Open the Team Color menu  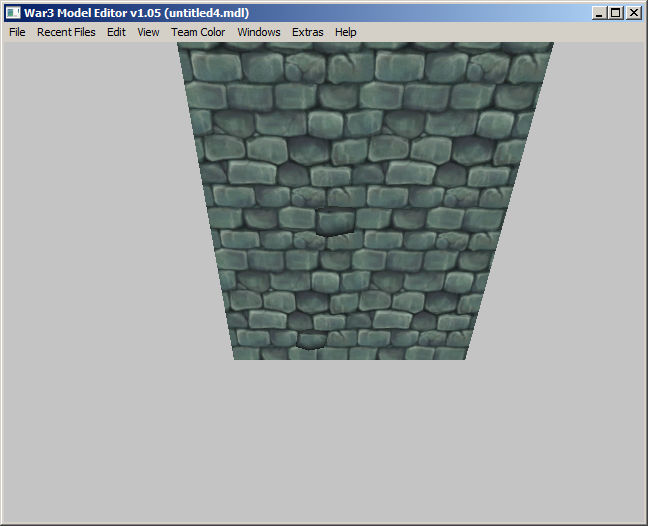198,32
